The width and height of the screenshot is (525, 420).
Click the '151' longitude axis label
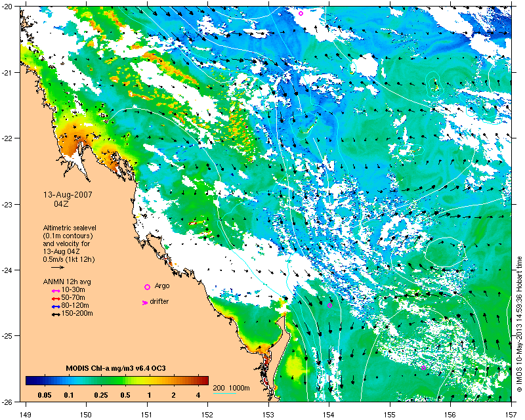coord(147,415)
